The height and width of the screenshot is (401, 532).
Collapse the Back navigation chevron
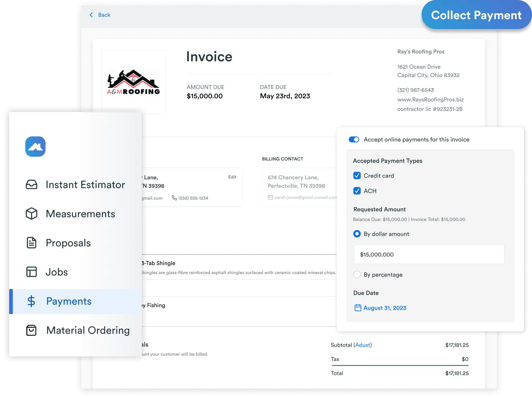click(91, 15)
